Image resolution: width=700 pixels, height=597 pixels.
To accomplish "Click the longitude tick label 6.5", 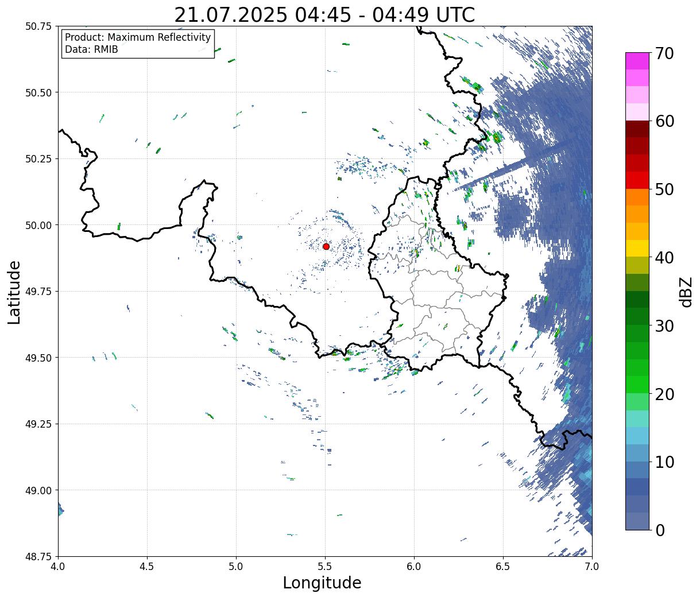I will point(503,566).
